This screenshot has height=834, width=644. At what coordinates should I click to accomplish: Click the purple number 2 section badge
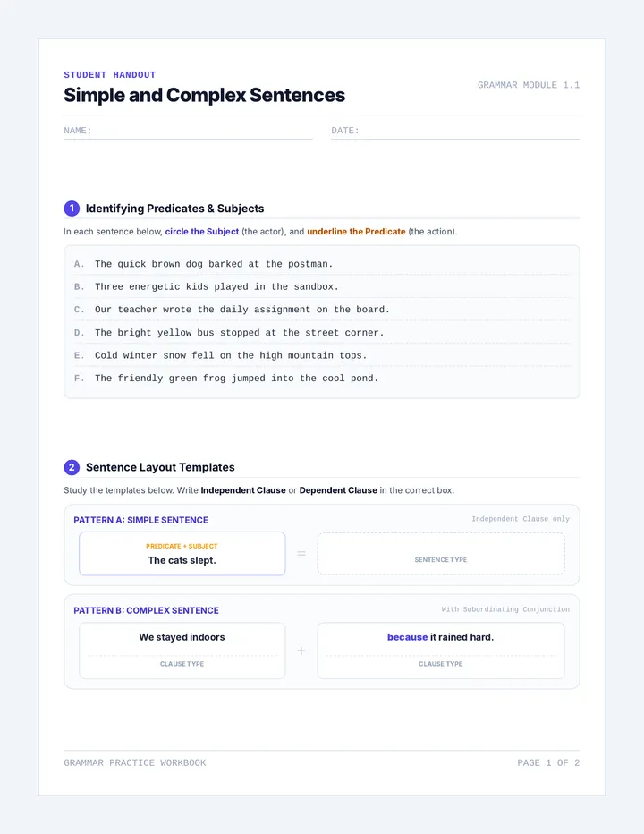pos(72,467)
